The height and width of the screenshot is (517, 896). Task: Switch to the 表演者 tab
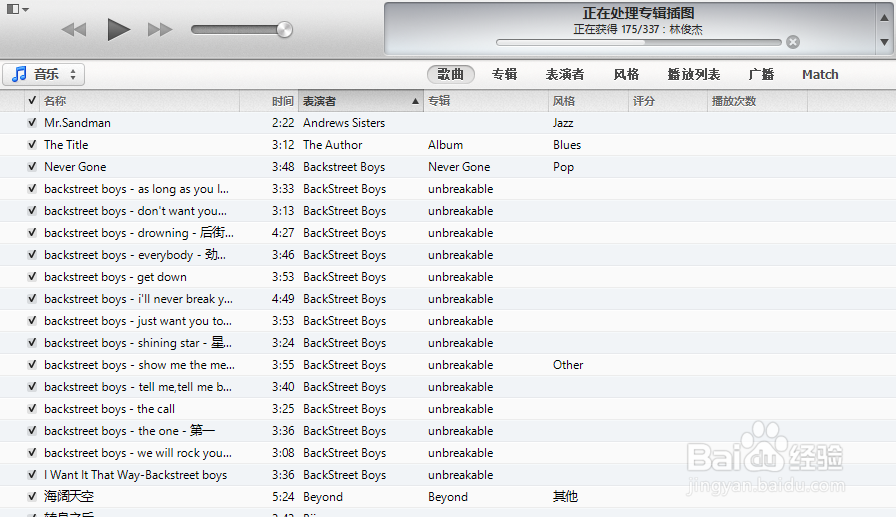[565, 74]
